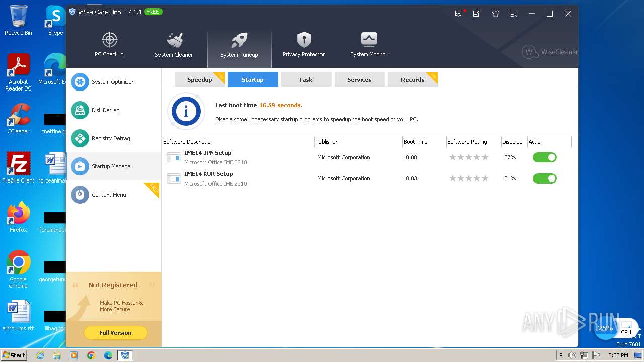The height and width of the screenshot is (362, 644).
Task: Open Acrobat Reader DC desktop shortcut
Action: 18,72
